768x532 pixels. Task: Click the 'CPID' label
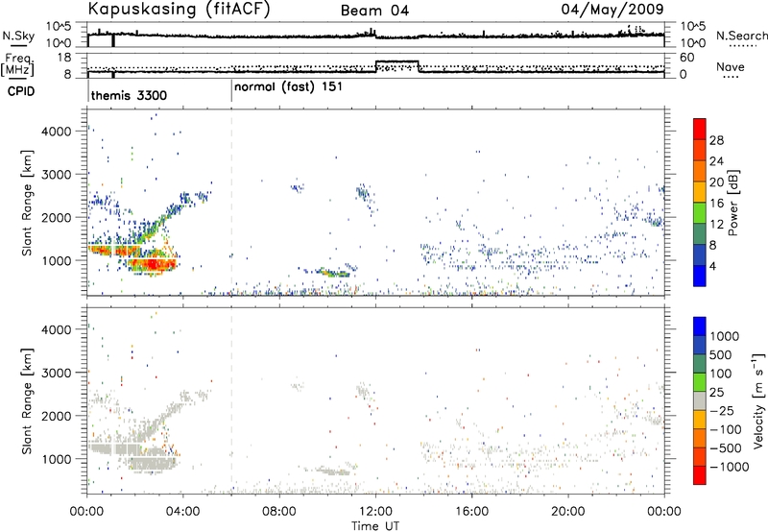(x=21, y=91)
